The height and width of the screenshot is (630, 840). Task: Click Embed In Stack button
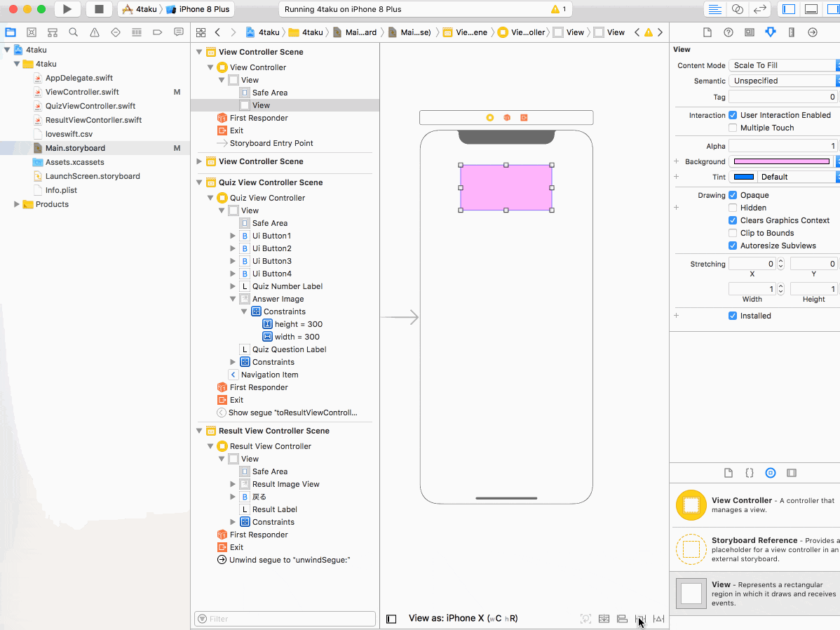tap(604, 619)
